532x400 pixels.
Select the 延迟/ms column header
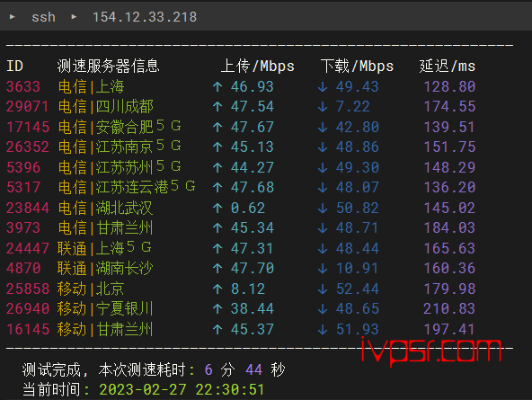[x=448, y=67]
